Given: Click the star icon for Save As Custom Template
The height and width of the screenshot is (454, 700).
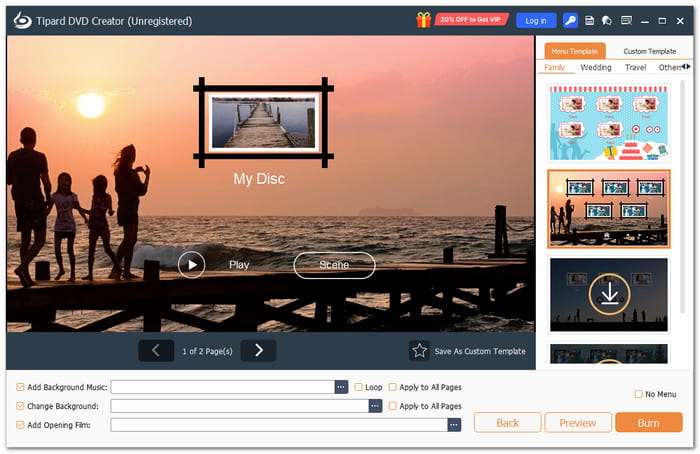Looking at the screenshot, I should point(420,351).
